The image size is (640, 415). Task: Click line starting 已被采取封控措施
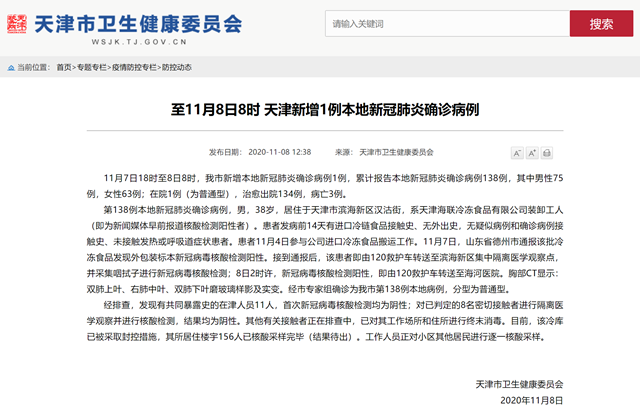316,337
